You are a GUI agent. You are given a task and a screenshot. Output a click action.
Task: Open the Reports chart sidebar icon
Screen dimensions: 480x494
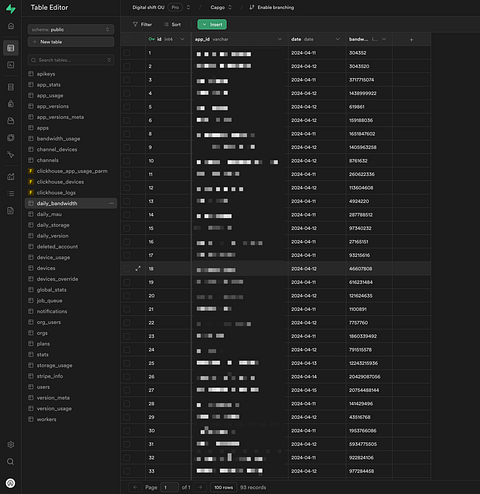click(x=11, y=177)
